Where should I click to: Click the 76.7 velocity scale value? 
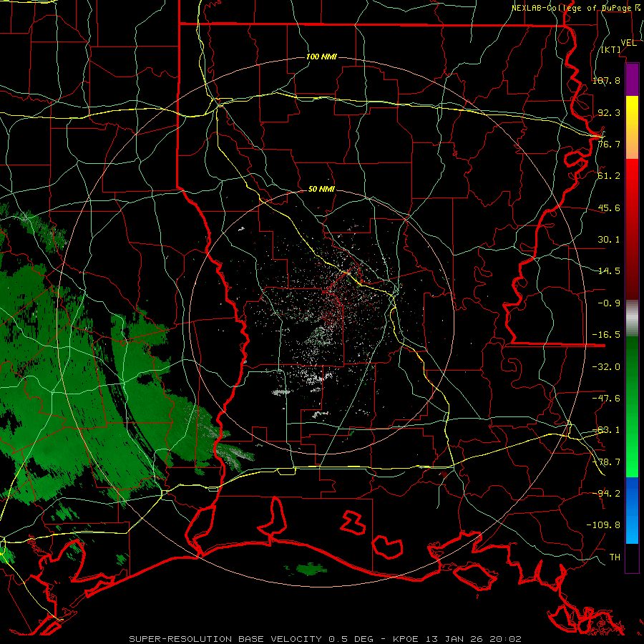pyautogui.click(x=609, y=144)
